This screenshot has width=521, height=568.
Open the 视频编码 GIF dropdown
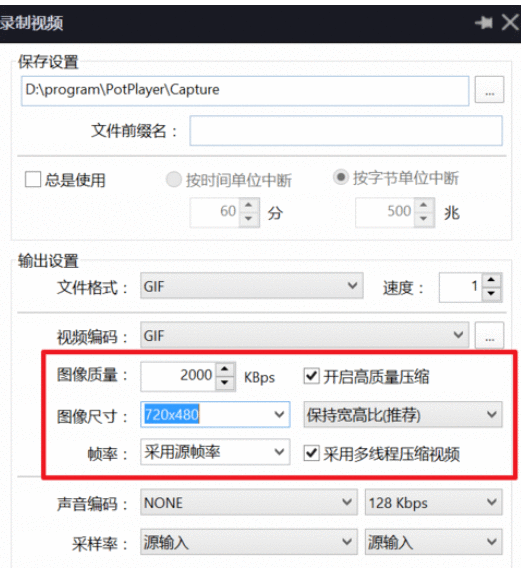tap(304, 335)
